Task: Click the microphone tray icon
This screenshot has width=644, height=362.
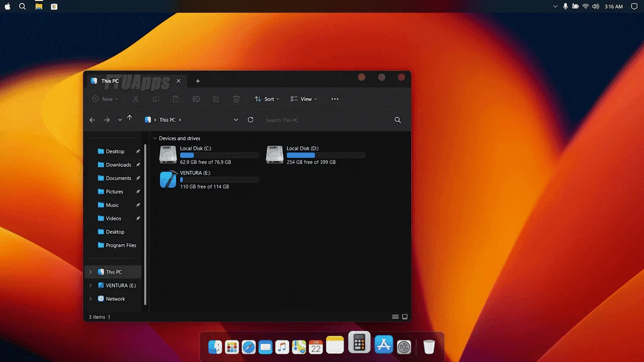Action: point(566,7)
